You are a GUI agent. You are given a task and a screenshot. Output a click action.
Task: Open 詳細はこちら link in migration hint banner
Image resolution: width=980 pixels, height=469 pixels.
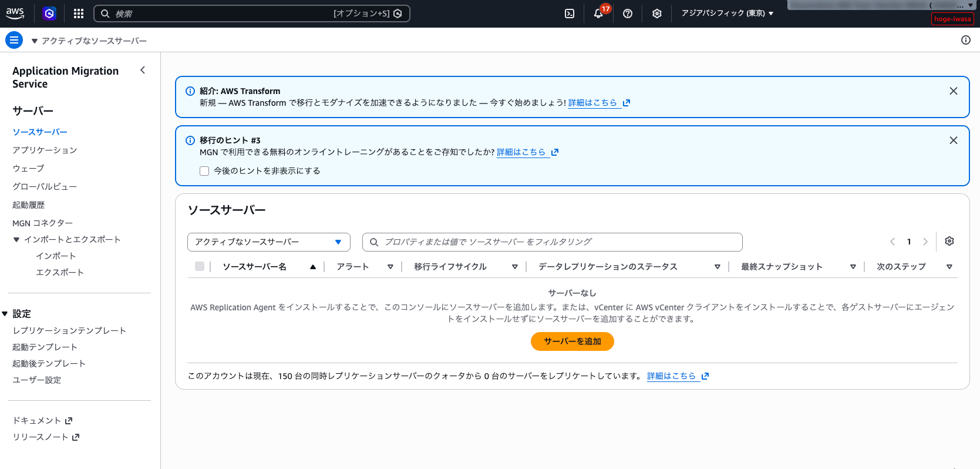pyautogui.click(x=527, y=152)
